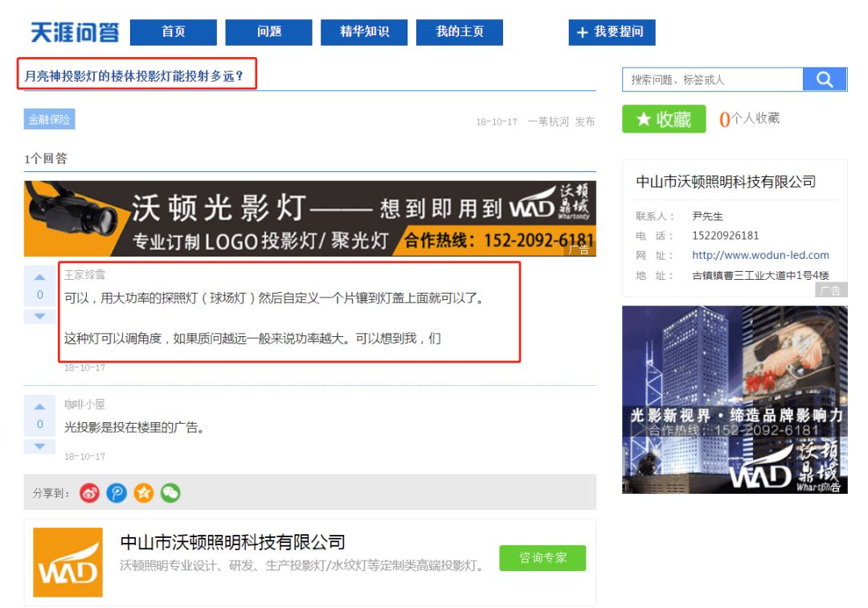This screenshot has height=608, width=868.
Task: Upvote the answer by 王家绛雪
Action: click(39, 277)
